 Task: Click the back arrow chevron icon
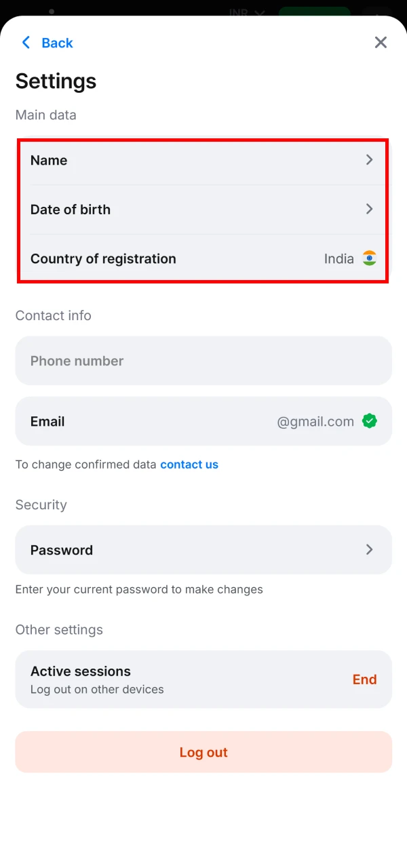click(26, 42)
